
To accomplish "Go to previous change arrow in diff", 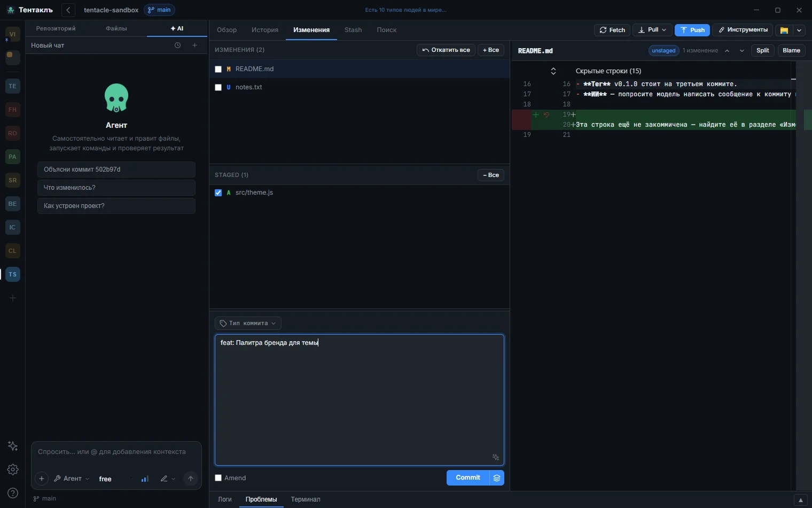I will pos(727,51).
